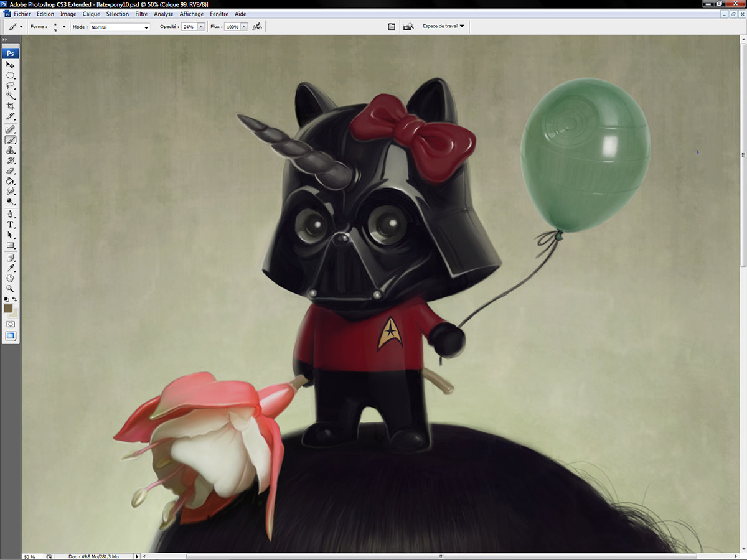
Task: Click the background color swatch
Action: tap(15, 315)
